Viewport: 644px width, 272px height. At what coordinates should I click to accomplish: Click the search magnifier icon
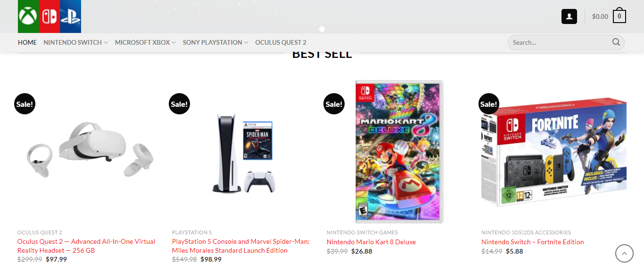click(616, 42)
